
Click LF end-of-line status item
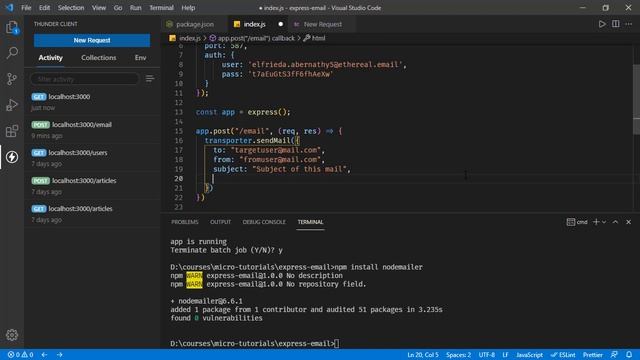coord(505,355)
